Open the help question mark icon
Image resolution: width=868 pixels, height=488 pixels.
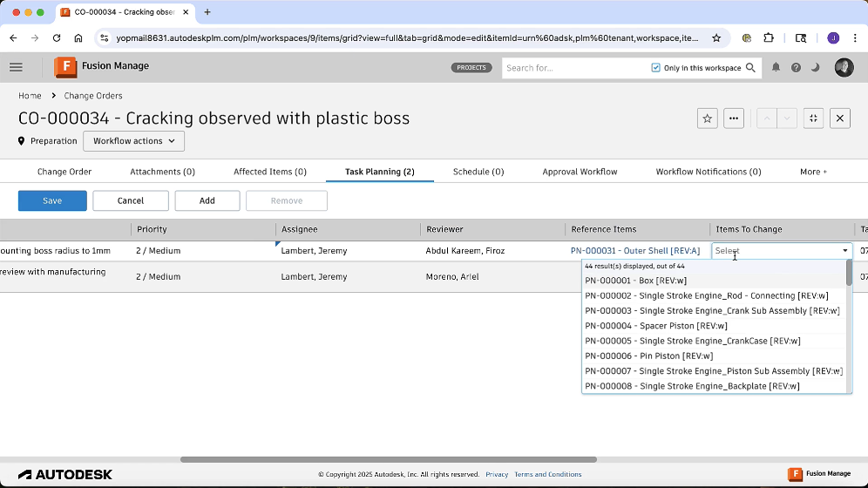pyautogui.click(x=796, y=67)
